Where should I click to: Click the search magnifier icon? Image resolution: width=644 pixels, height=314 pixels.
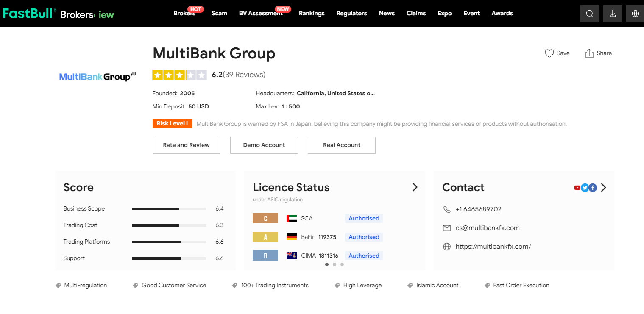pyautogui.click(x=589, y=14)
